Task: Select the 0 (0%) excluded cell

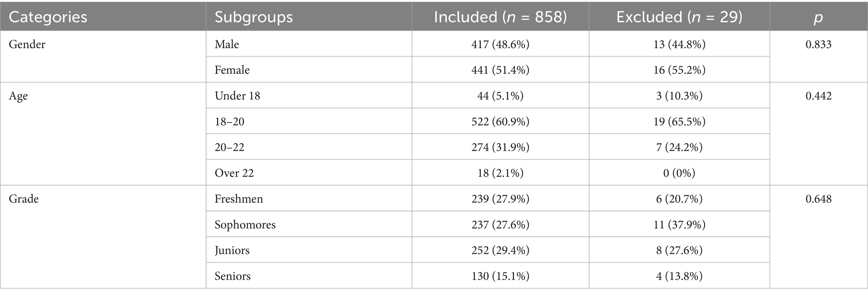Action: pos(679,173)
